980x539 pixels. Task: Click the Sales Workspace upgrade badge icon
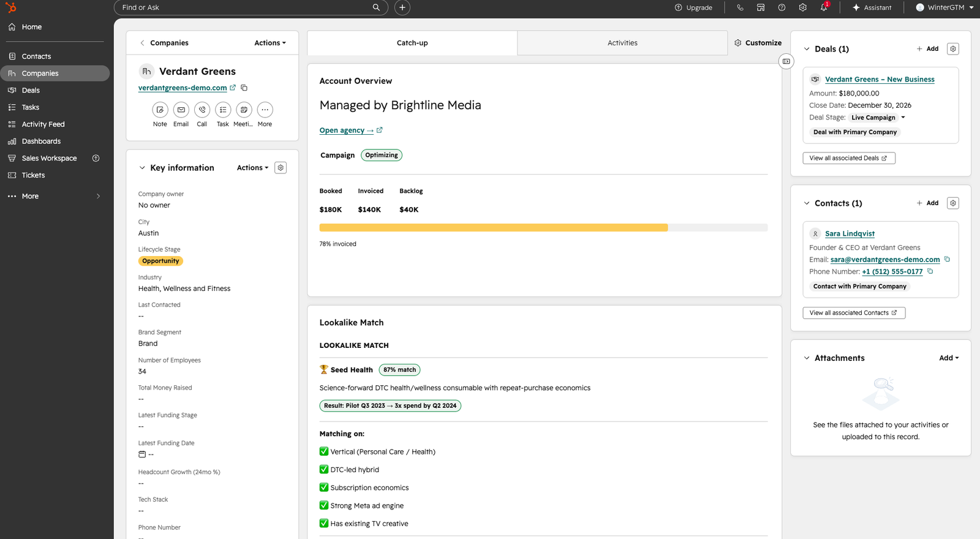click(96, 158)
